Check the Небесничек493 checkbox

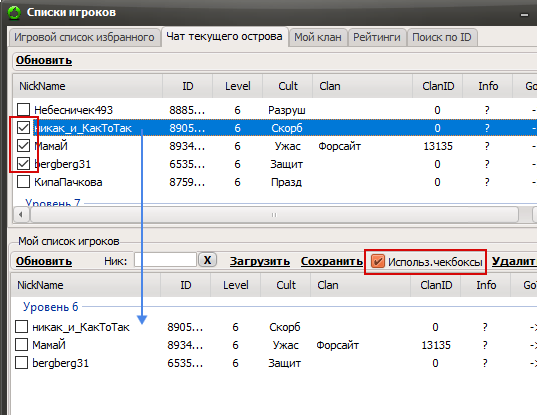23,110
